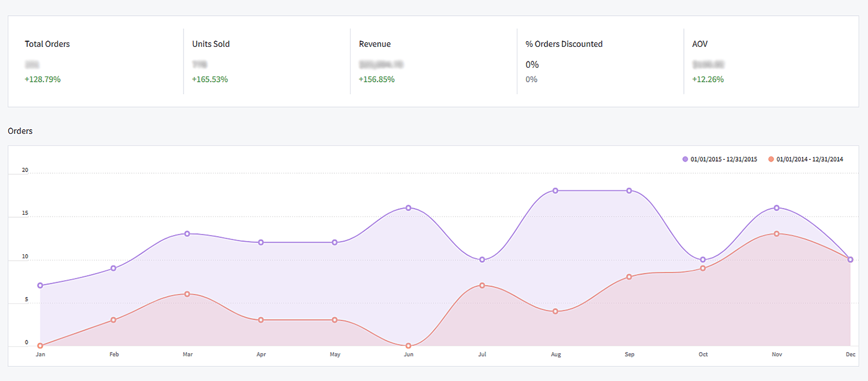Click the purple 2015 data point for Feb
Viewport: 868px width, 381px height.
coord(113,268)
